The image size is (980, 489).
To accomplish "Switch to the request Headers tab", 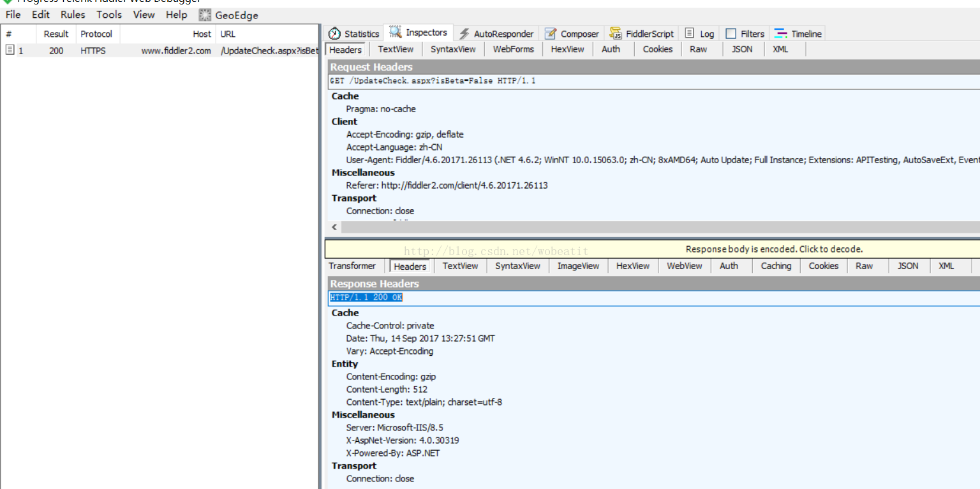I will pos(346,50).
